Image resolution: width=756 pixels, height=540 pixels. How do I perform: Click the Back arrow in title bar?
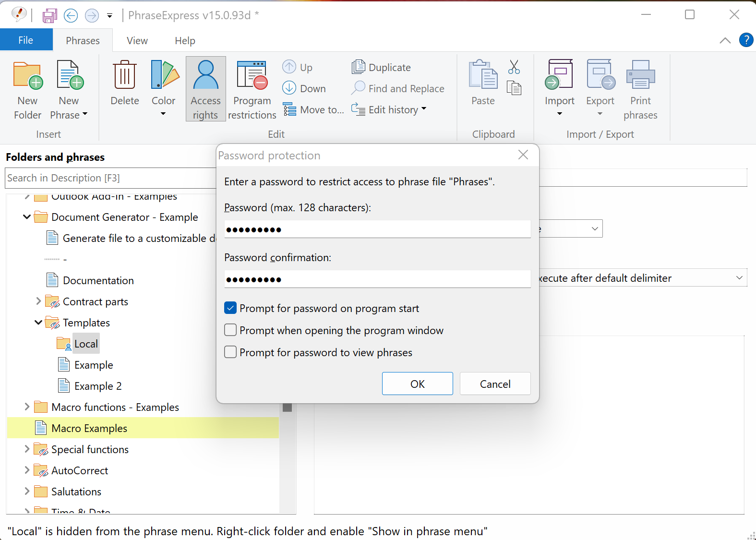(x=71, y=16)
